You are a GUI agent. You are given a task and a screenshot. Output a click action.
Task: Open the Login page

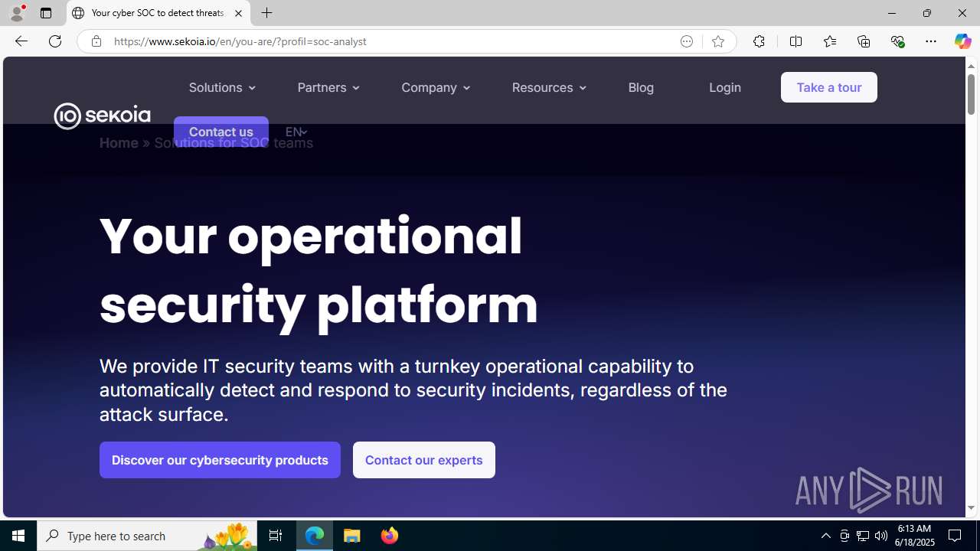tap(725, 87)
